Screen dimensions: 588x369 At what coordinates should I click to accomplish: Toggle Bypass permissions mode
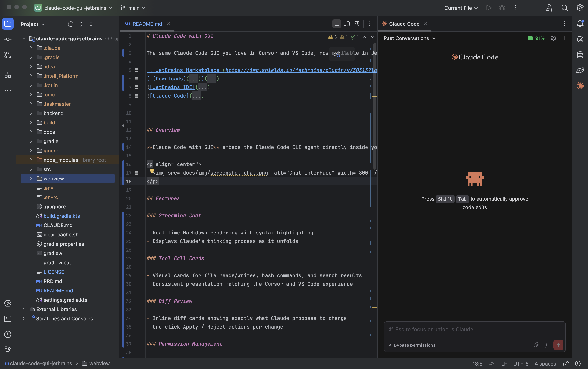click(412, 345)
